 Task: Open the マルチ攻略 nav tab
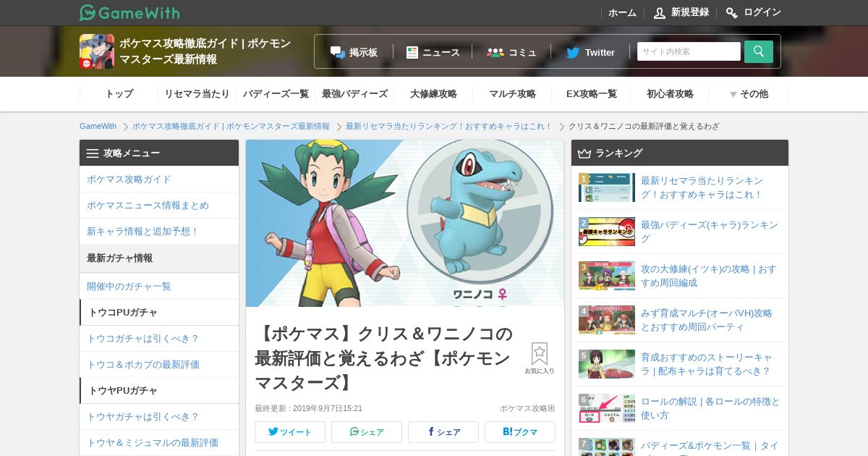[512, 94]
